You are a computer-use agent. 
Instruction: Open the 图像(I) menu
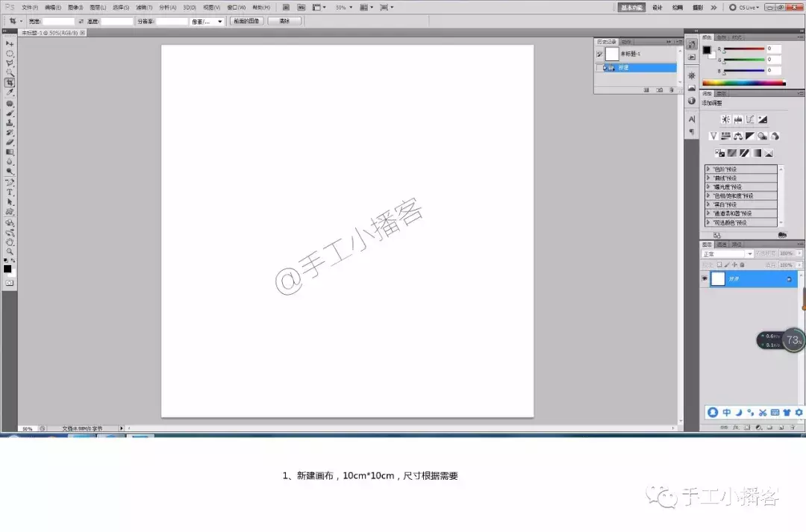pos(75,7)
